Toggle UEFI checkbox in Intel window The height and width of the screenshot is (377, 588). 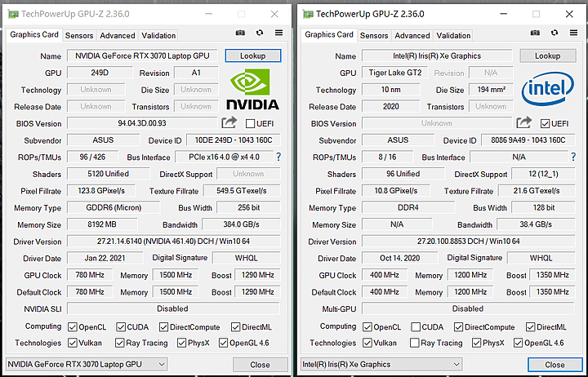545,124
